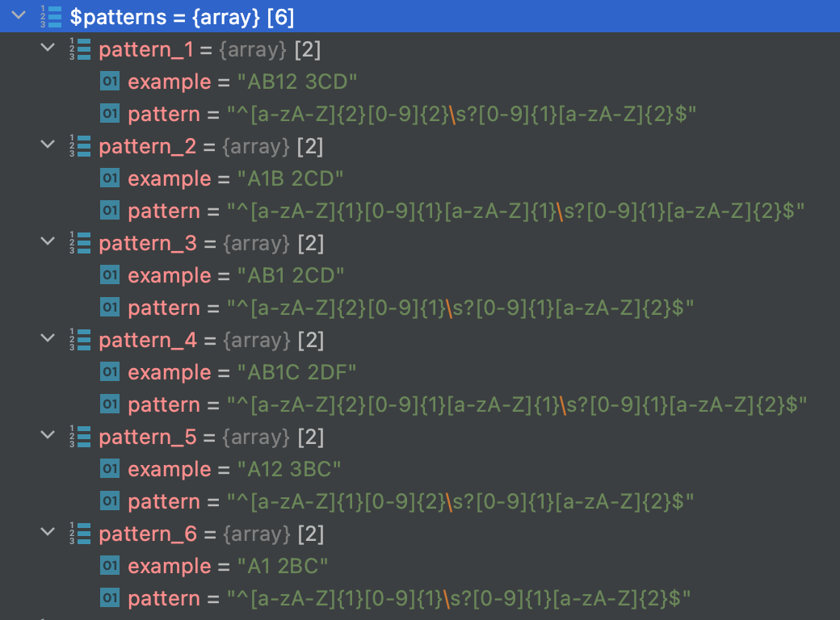Click the '01' icon beside pattern_1's pattern variable
Image resolution: width=840 pixels, height=620 pixels.
point(109,113)
